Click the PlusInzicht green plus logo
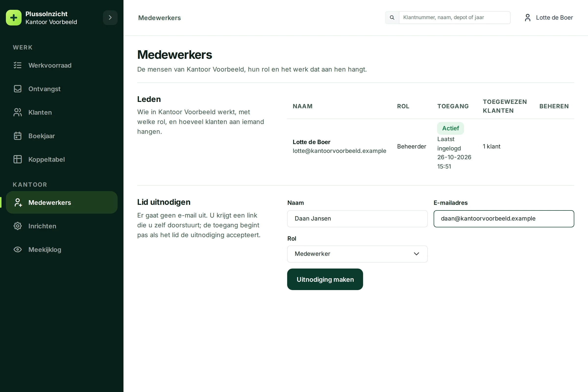Viewport: 588px width, 392px height. pyautogui.click(x=14, y=18)
